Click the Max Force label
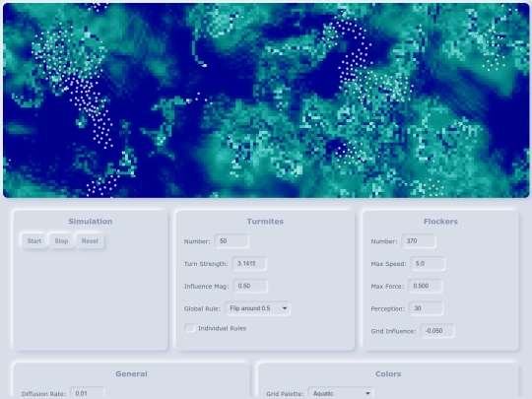The image size is (532, 399). click(x=387, y=287)
